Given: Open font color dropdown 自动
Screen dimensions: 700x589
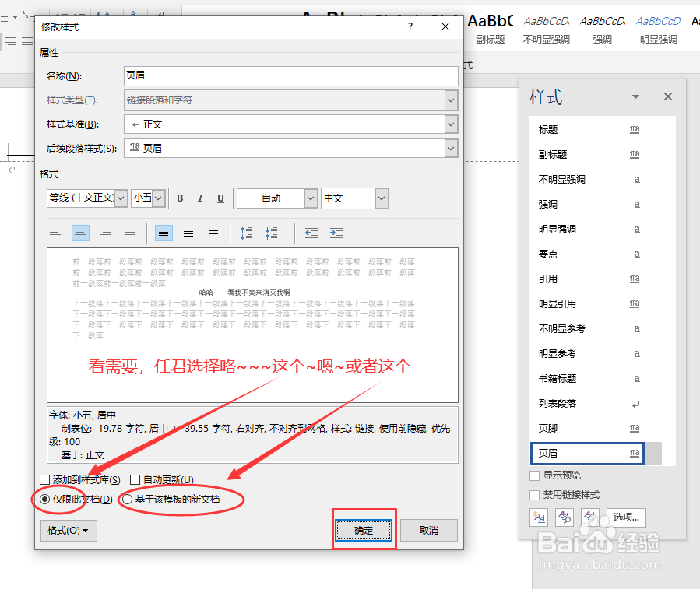Looking at the screenshot, I should click(311, 198).
